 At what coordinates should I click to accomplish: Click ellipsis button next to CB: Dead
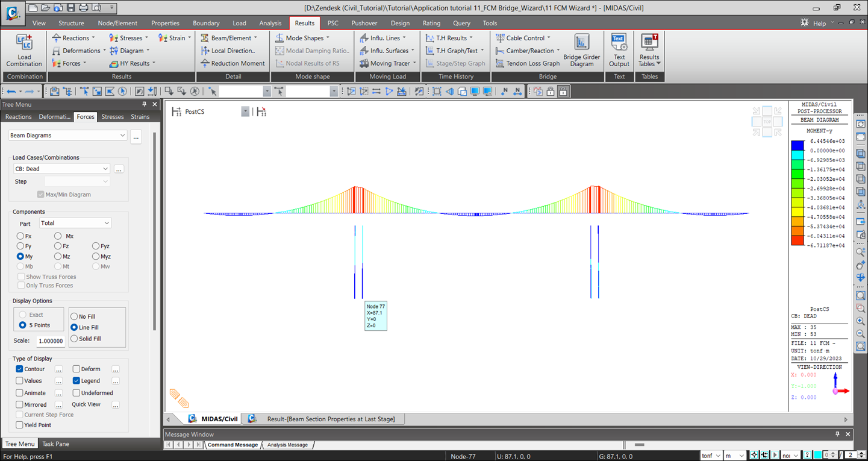(x=119, y=169)
